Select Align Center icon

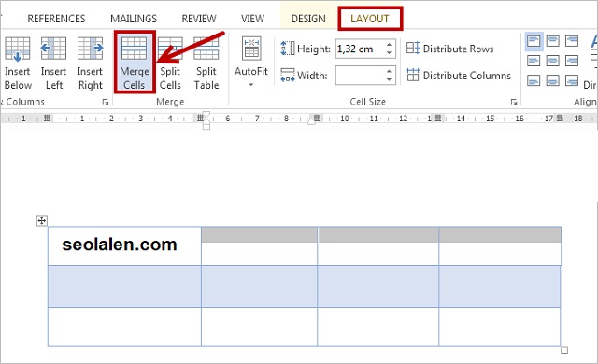pos(552,61)
